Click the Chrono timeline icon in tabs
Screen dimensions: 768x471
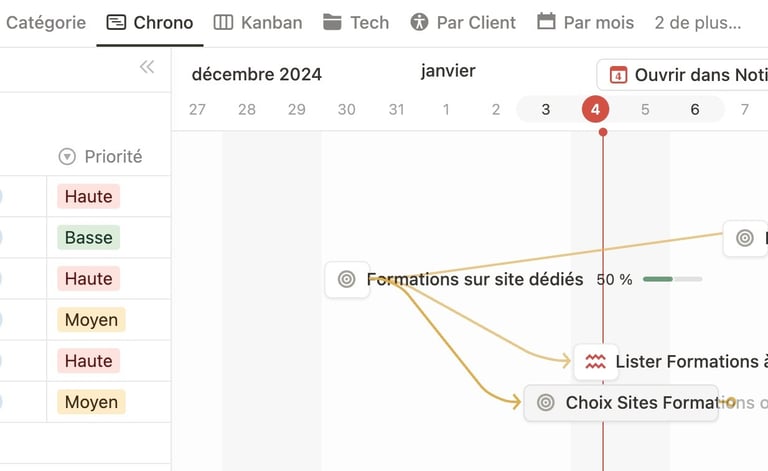(x=116, y=23)
